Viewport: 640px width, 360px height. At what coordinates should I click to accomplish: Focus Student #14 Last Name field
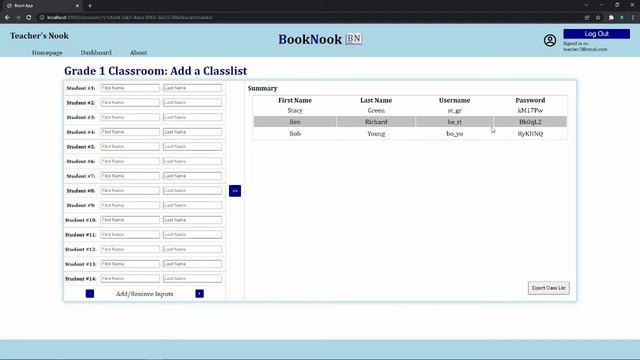[x=192, y=279]
